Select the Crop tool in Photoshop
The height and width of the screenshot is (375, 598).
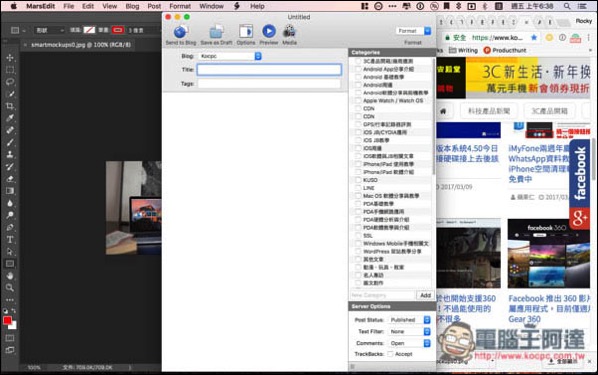point(10,106)
